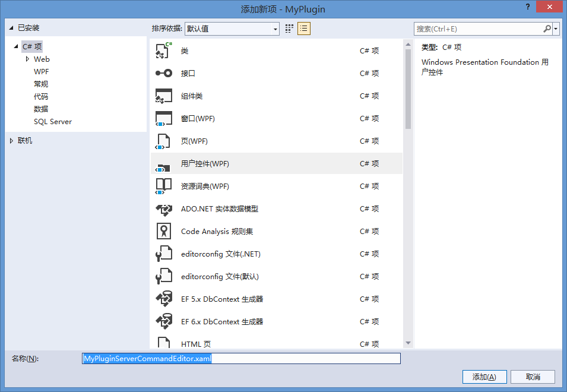
Task: Click the search magnifier icon
Action: coord(547,29)
